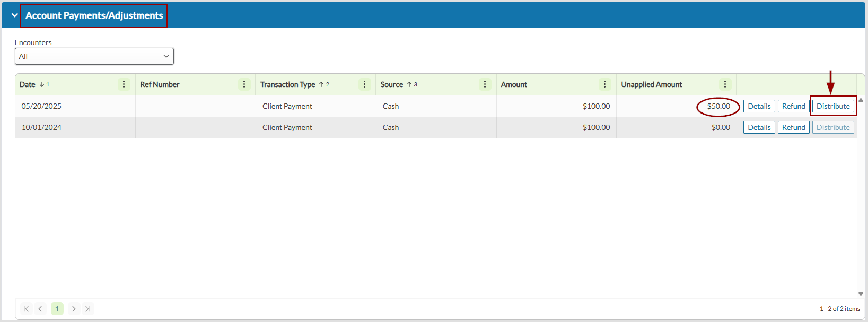Select page 1 in the pager
This screenshot has height=322, width=868.
pos(57,309)
